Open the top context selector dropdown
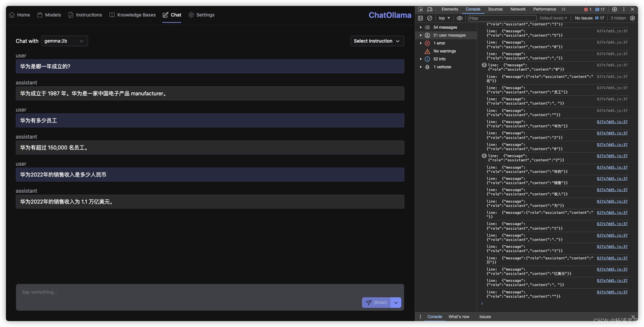This screenshot has height=327, width=644. (x=444, y=18)
